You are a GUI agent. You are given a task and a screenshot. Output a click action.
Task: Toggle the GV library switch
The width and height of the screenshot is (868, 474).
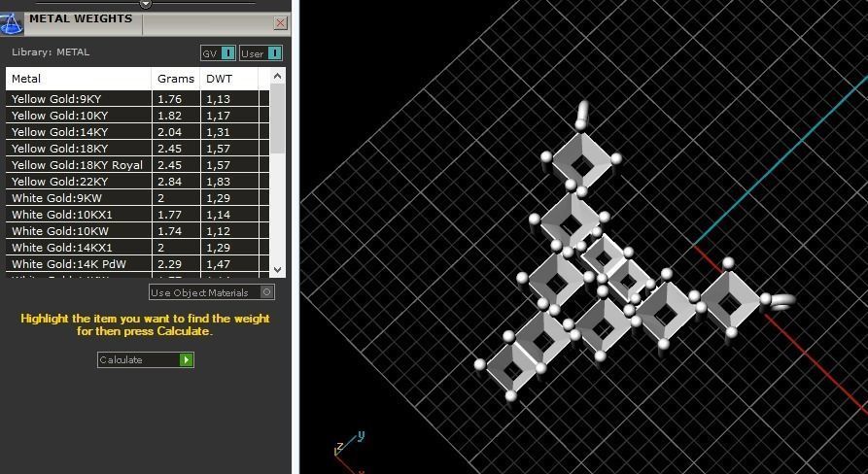pyautogui.click(x=218, y=53)
